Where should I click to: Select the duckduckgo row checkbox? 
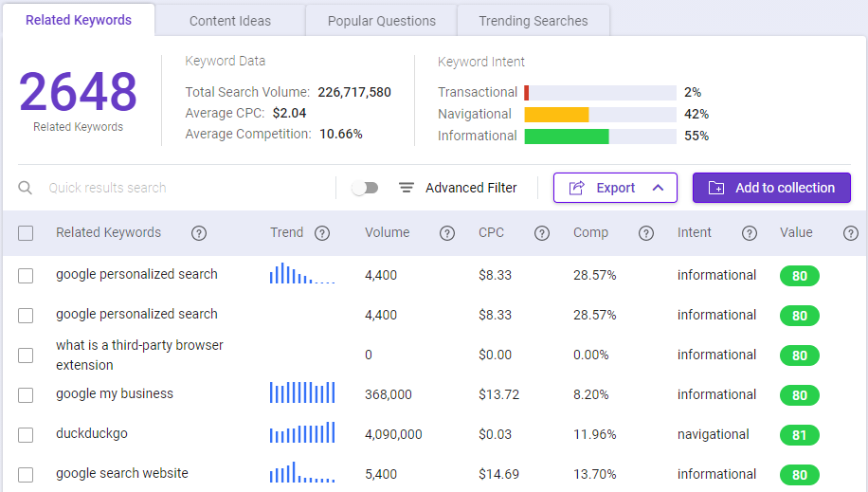[x=26, y=435]
